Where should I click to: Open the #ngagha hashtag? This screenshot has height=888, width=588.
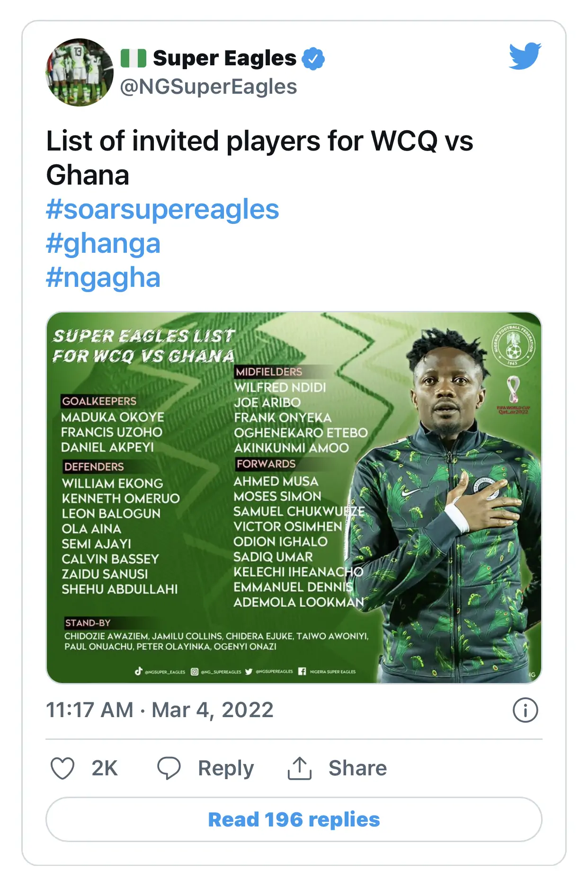(x=103, y=277)
